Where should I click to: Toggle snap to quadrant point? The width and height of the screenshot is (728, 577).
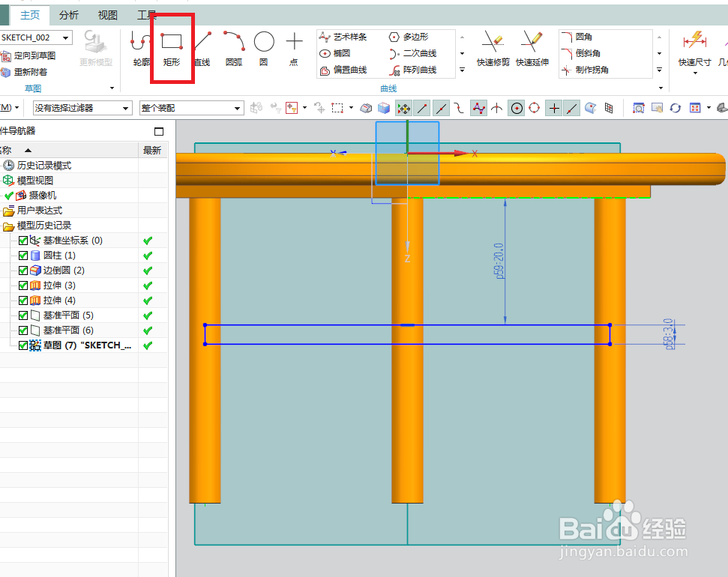coord(535,108)
